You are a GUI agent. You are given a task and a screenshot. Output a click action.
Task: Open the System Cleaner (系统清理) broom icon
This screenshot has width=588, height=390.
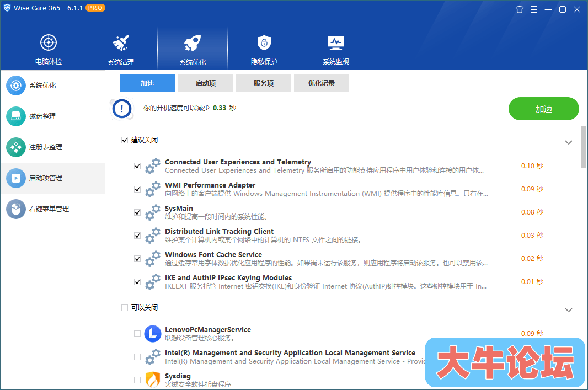click(x=121, y=43)
